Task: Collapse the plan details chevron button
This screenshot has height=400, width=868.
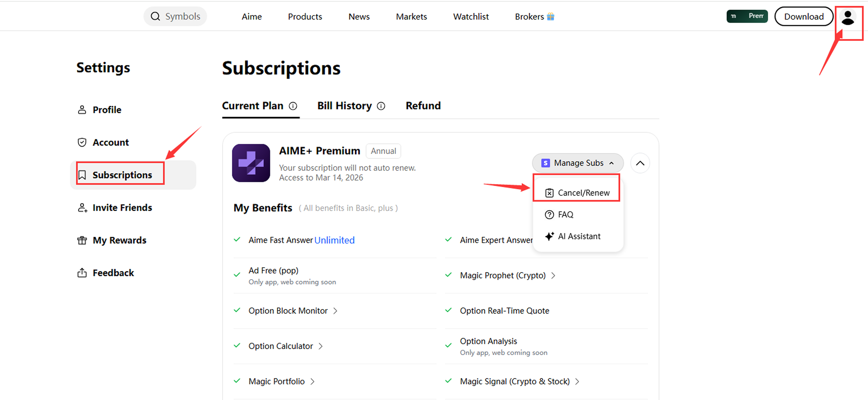Action: [640, 163]
